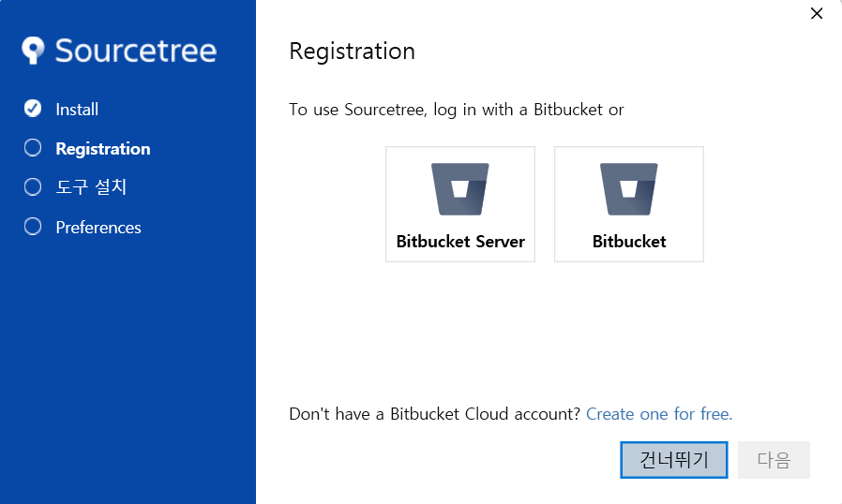Open the Install step label
This screenshot has height=504, width=842.
point(77,110)
